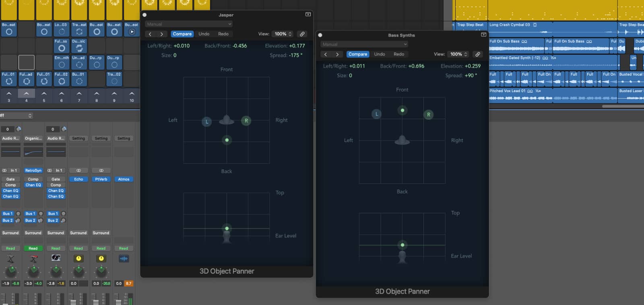Click the Organic... setting button on the second strip
Image resolution: width=644 pixels, height=305 pixels.
(x=33, y=138)
